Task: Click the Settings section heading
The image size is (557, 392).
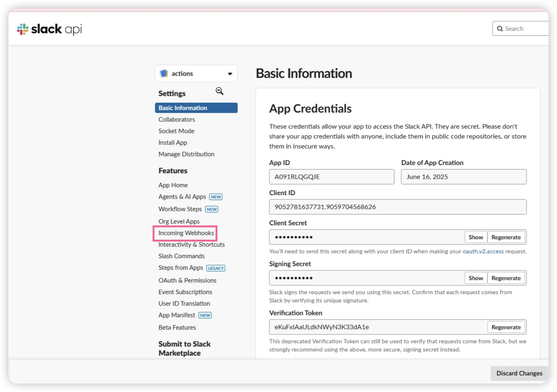Action: tap(172, 93)
